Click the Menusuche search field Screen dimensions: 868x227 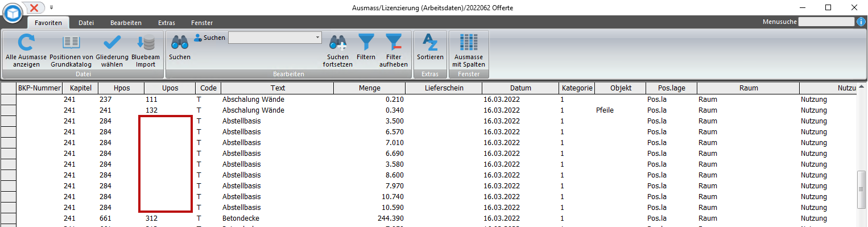(x=826, y=22)
